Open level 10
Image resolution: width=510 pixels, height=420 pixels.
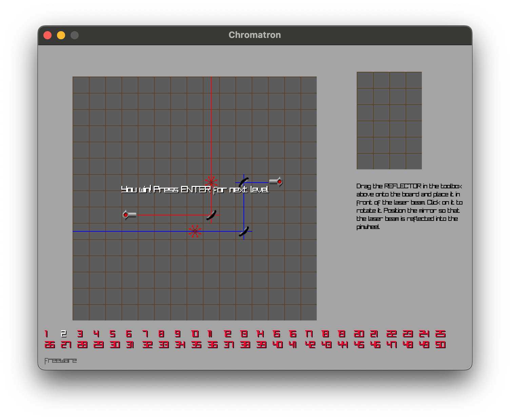pyautogui.click(x=195, y=334)
